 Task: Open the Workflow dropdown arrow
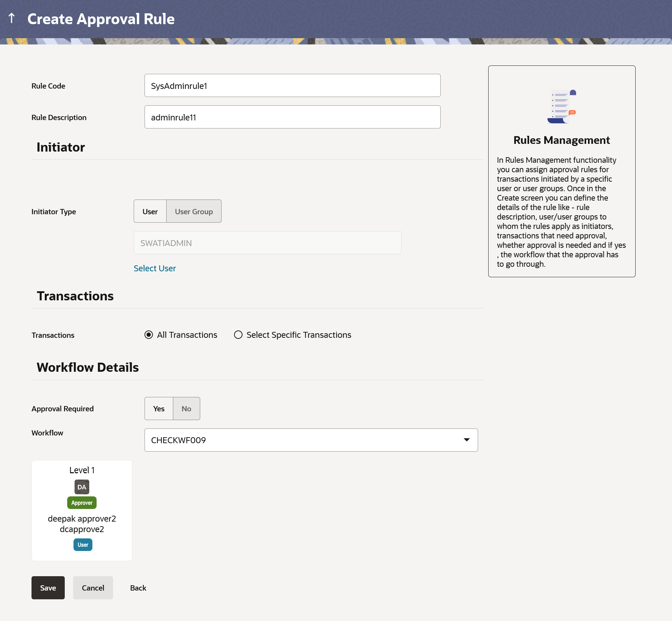(x=467, y=440)
